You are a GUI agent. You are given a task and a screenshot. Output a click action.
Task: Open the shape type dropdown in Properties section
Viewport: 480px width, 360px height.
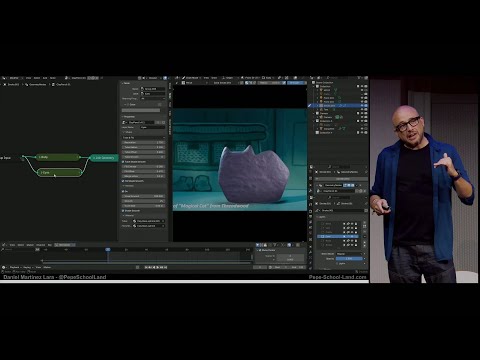pyautogui.click(x=144, y=137)
